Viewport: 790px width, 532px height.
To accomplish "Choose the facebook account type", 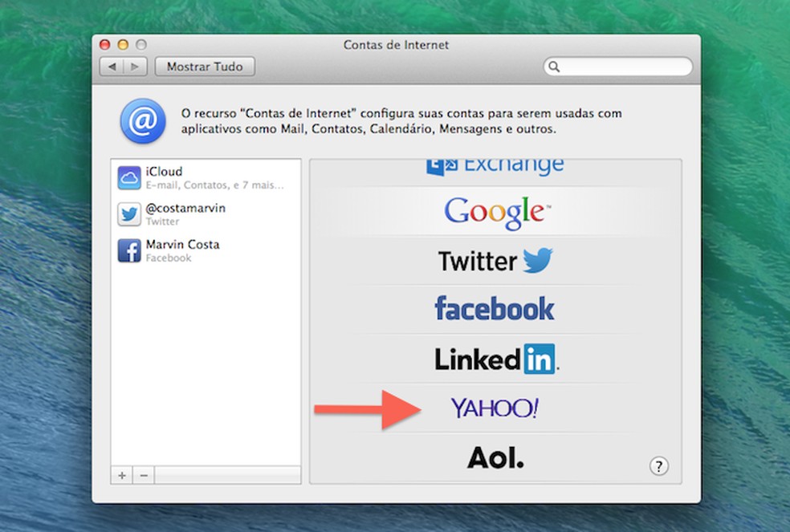I will (x=495, y=308).
